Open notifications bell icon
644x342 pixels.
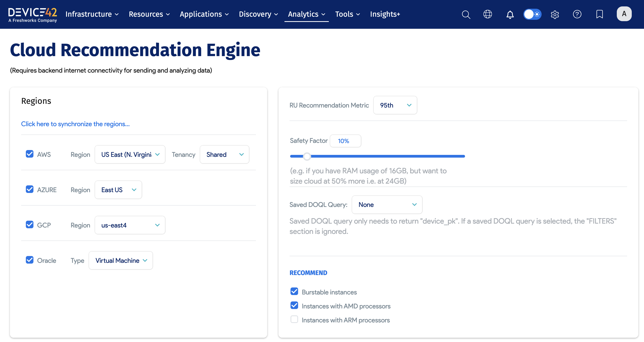(x=510, y=14)
